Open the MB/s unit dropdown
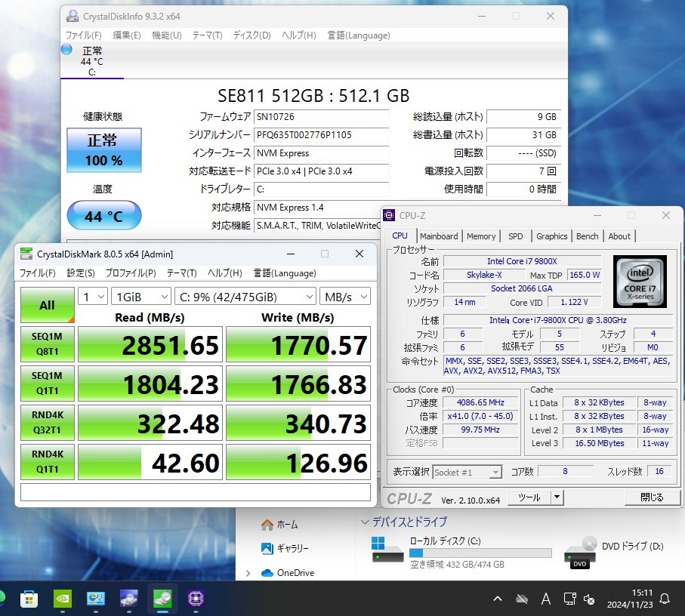The image size is (685, 616). click(345, 297)
